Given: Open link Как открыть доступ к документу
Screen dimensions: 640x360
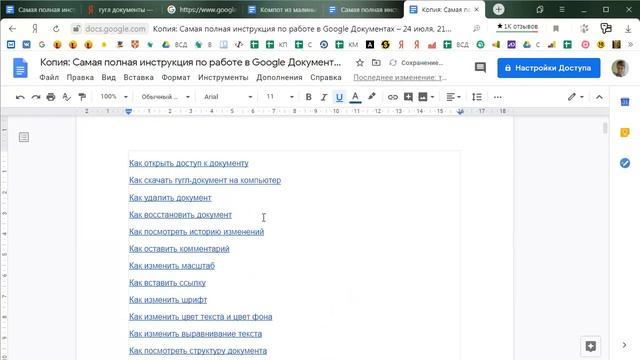Looking at the screenshot, I should pyautogui.click(x=189, y=163).
